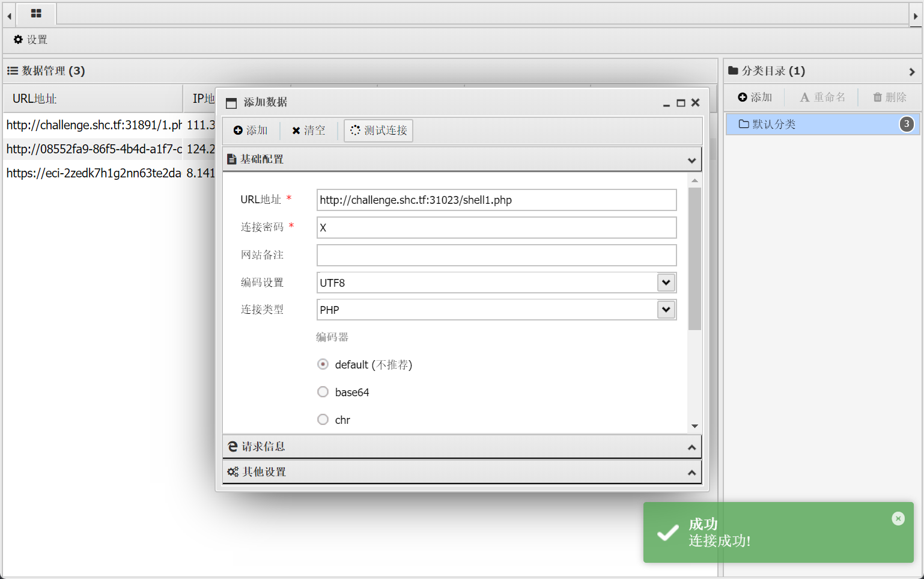The width and height of the screenshot is (924, 579).
Task: Click the 删除 trash icon for category
Action: (890, 97)
